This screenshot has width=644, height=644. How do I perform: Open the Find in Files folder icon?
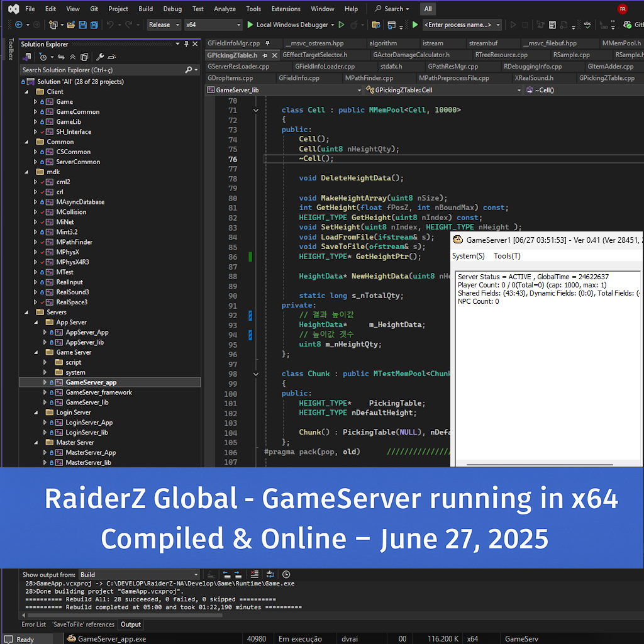pos(376,25)
